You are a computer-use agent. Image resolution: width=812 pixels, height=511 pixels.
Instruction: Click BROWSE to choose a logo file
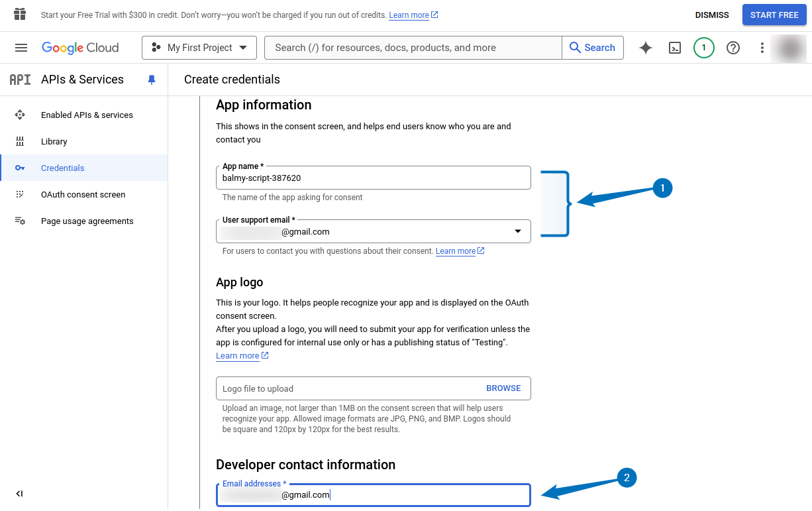pyautogui.click(x=503, y=388)
